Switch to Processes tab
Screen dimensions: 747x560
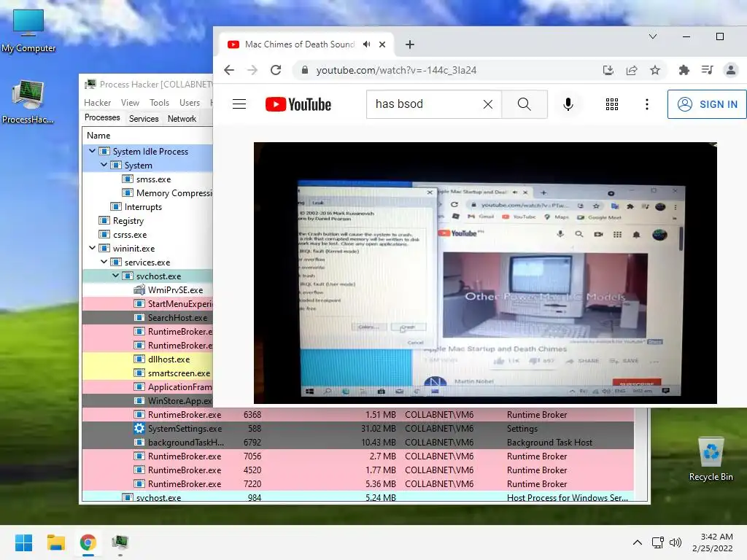coord(102,117)
